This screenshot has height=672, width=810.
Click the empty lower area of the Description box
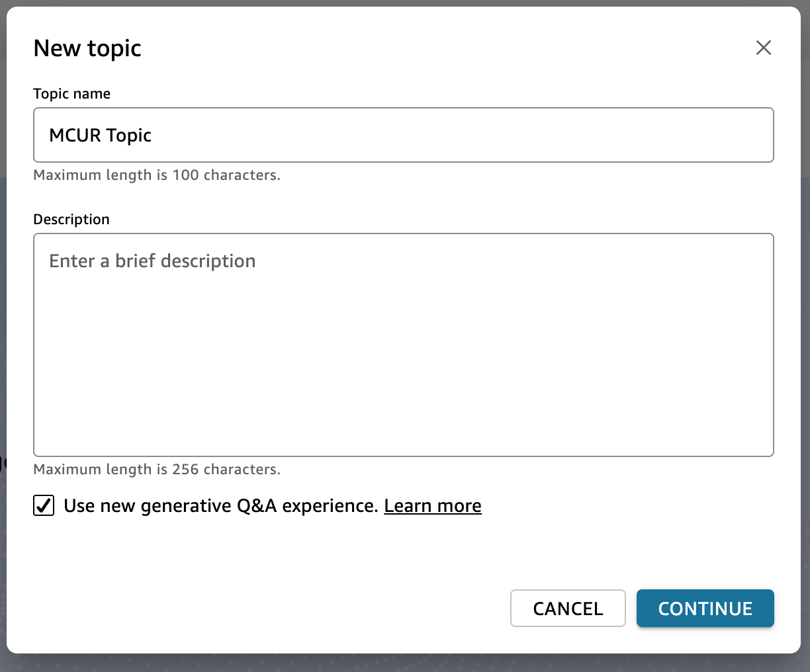click(404, 397)
